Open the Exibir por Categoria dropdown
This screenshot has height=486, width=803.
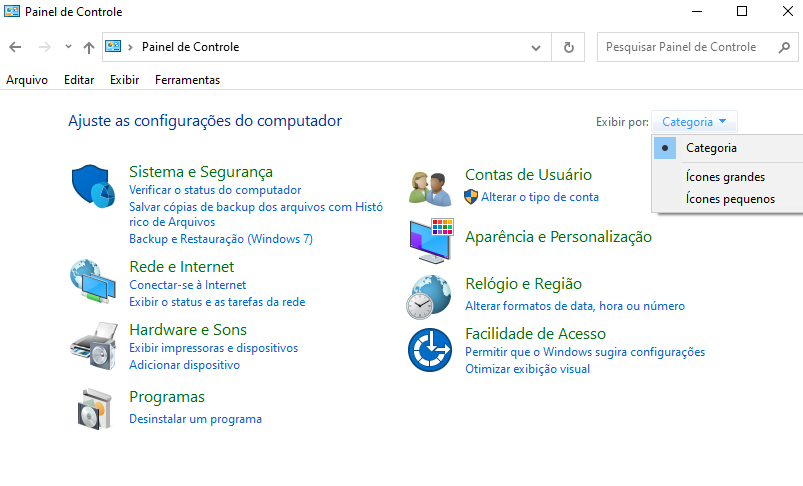[x=694, y=122]
